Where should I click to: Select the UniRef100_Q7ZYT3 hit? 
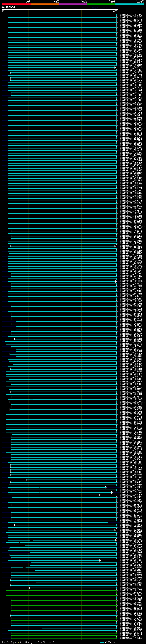click(x=131, y=133)
